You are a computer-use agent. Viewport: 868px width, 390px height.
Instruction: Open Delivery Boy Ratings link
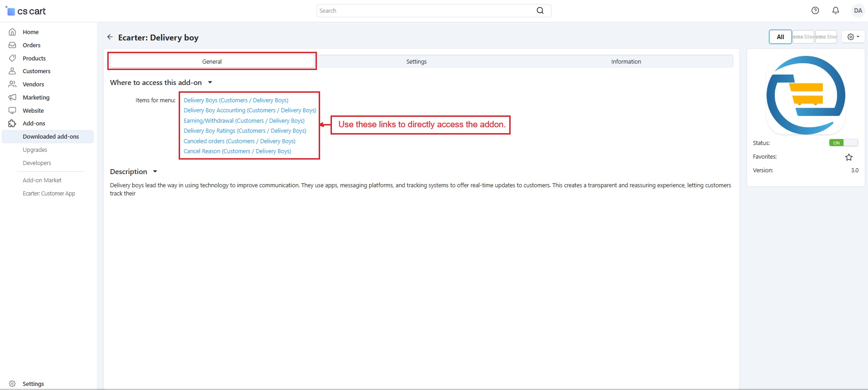245,130
